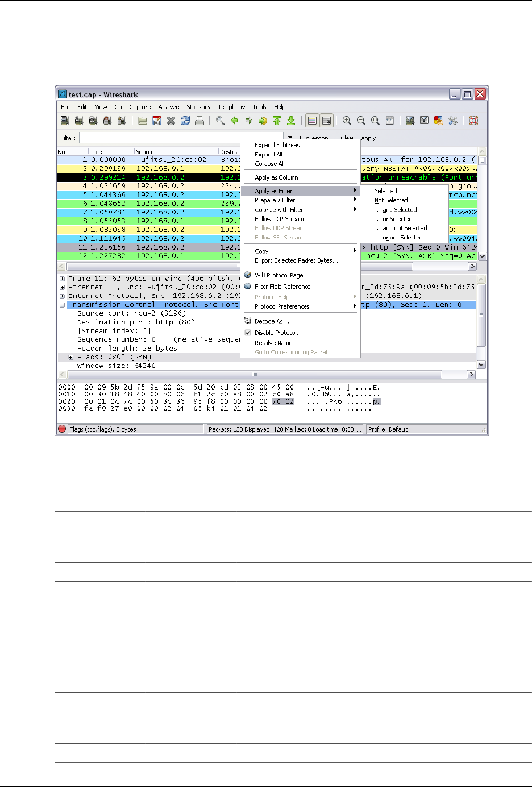The image size is (532, 787).
Task: Open preferences with tools icon
Action: 453,121
